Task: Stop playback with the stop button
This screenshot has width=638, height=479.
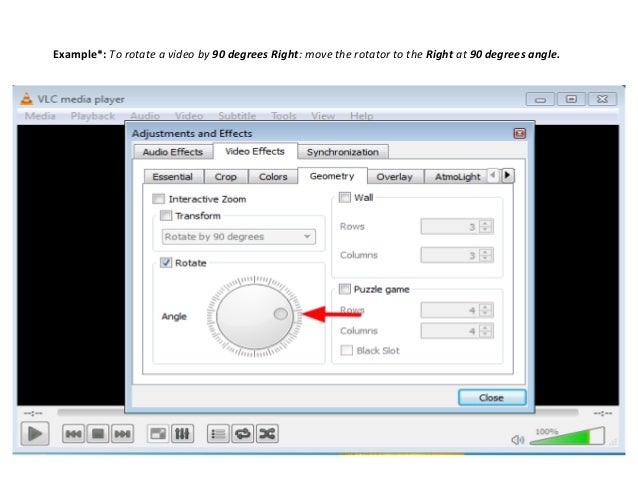Action: pos(98,434)
